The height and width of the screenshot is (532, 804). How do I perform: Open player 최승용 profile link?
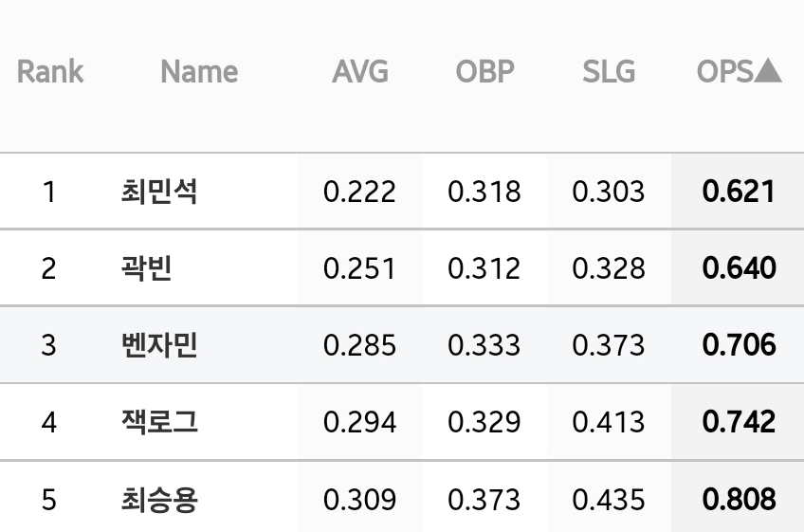(159, 499)
